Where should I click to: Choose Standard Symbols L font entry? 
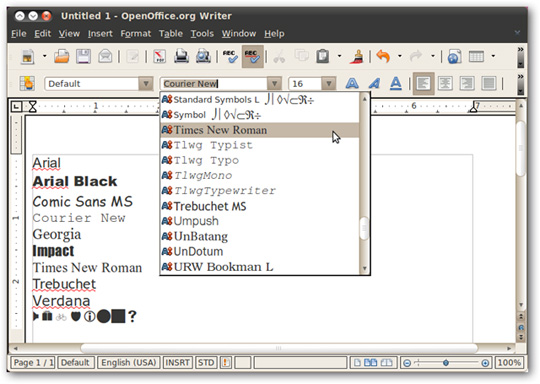tap(260, 100)
